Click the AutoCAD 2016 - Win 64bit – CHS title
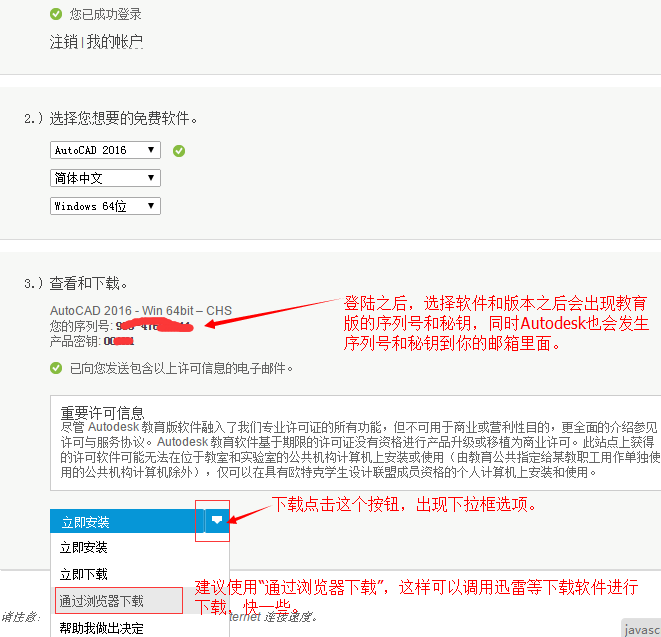The width and height of the screenshot is (661, 637). (141, 311)
